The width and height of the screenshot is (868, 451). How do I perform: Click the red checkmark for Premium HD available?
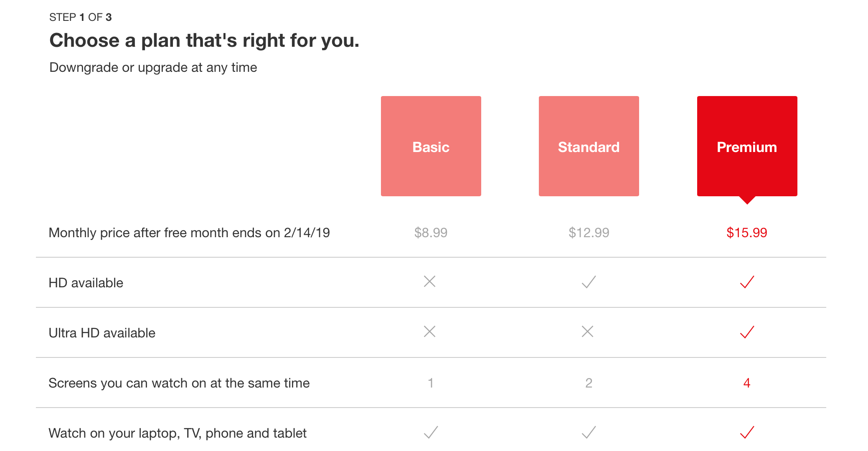point(747,282)
